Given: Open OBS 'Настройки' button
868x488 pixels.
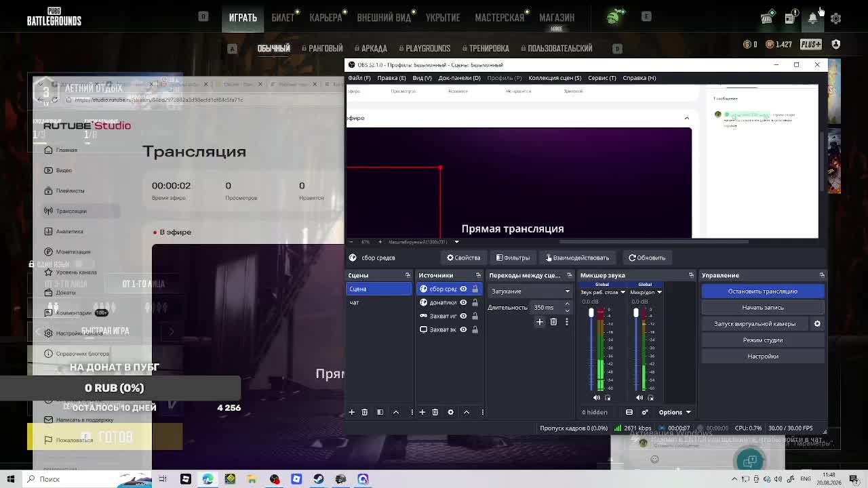Looking at the screenshot, I should point(763,357).
